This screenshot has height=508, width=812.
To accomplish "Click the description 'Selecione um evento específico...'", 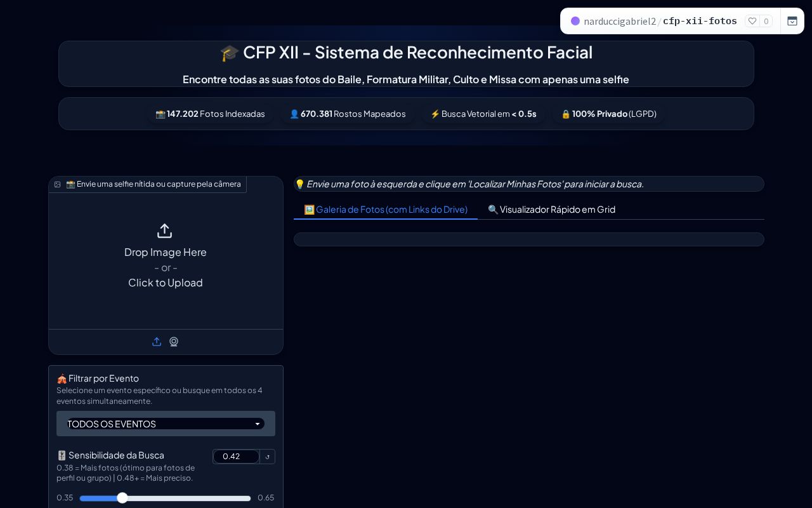I will tap(159, 396).
